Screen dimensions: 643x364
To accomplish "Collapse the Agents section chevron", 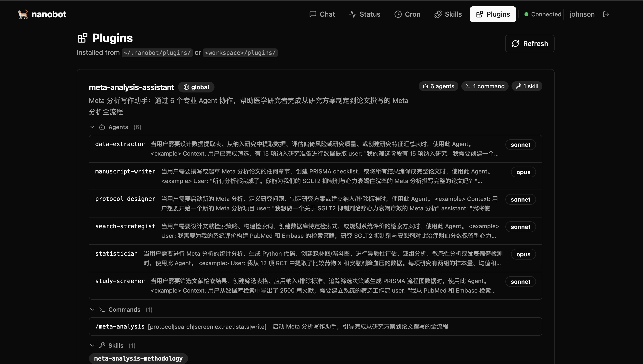I will pyautogui.click(x=92, y=127).
